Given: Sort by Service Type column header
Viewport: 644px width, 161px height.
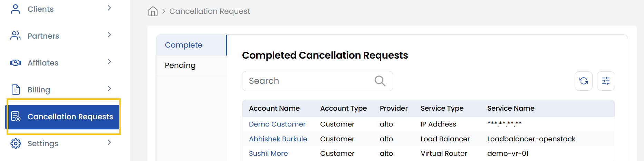Looking at the screenshot, I should [x=442, y=108].
